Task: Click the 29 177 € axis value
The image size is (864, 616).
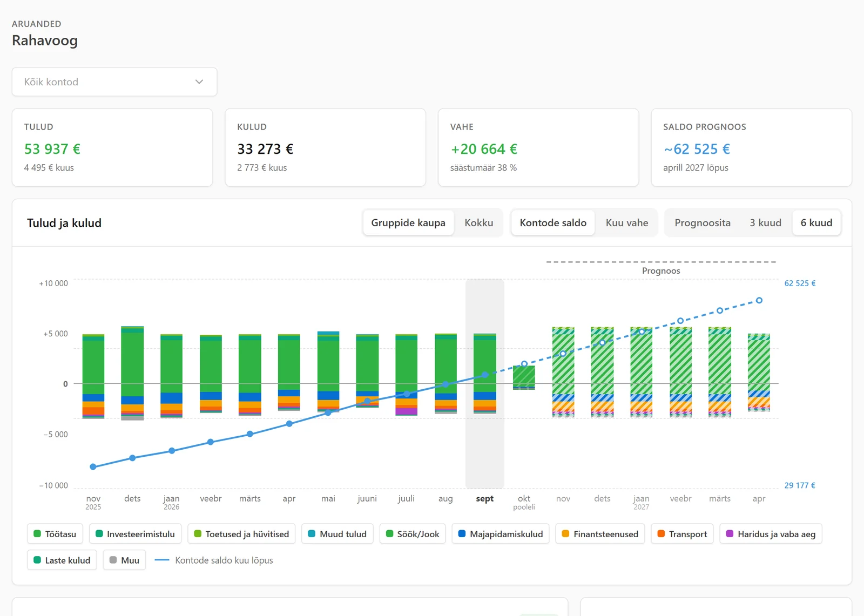Action: (800, 485)
